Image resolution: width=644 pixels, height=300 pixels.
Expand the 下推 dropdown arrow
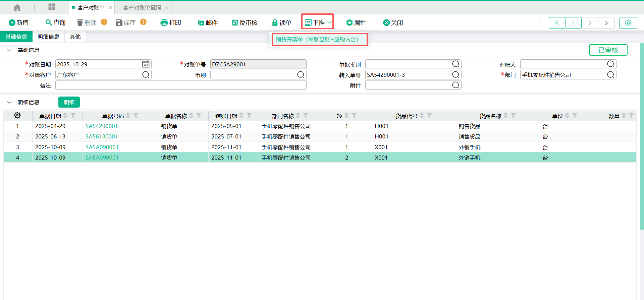329,22
